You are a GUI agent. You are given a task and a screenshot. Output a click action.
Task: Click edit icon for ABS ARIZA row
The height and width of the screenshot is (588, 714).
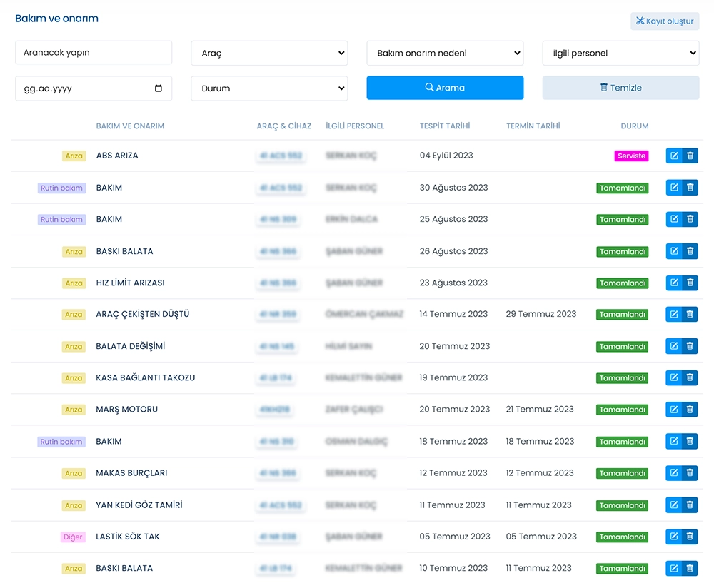[x=673, y=156]
